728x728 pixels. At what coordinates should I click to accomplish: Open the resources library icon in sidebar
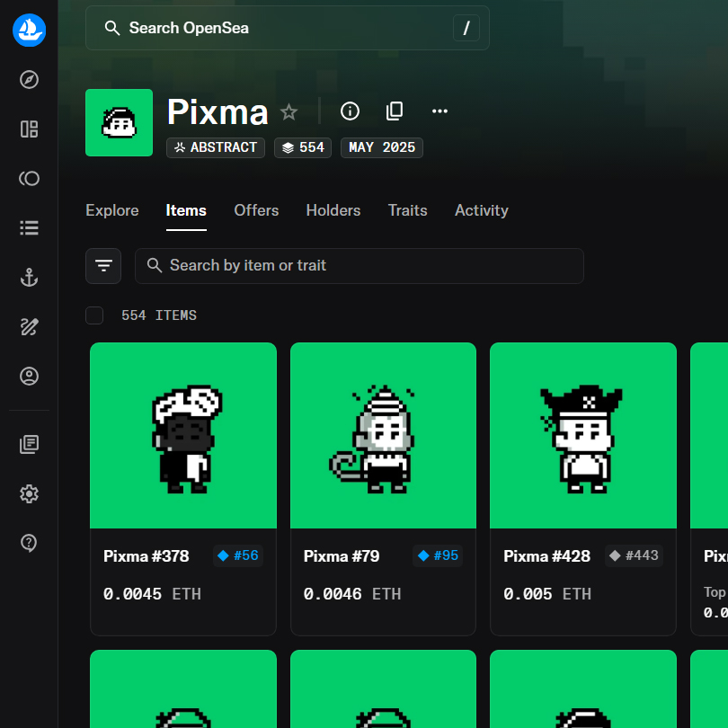pos(29,444)
